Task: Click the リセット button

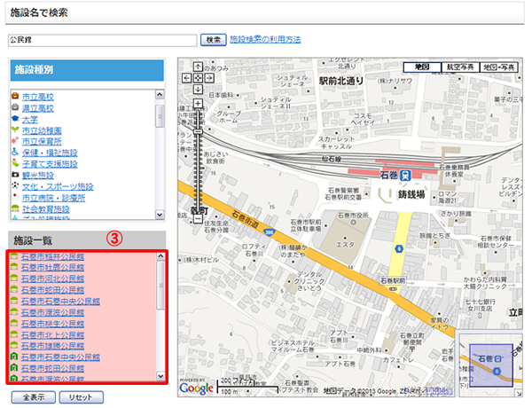Action: click(82, 397)
